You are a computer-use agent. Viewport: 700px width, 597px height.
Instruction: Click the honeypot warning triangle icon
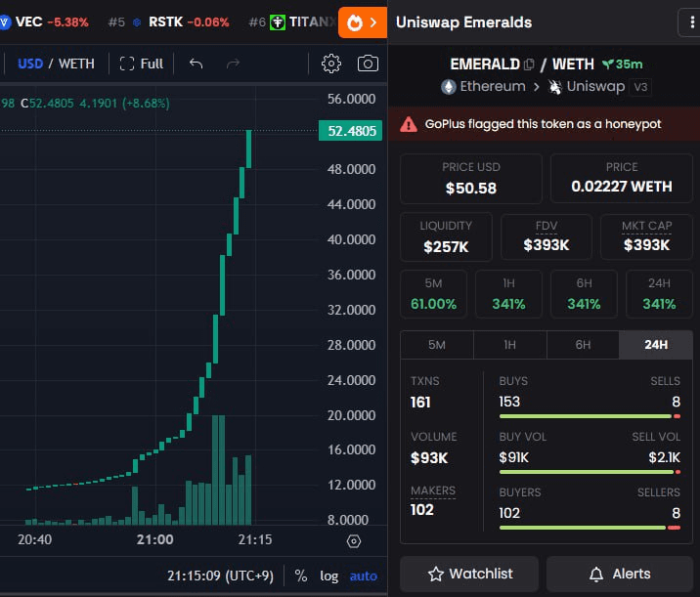click(x=408, y=124)
